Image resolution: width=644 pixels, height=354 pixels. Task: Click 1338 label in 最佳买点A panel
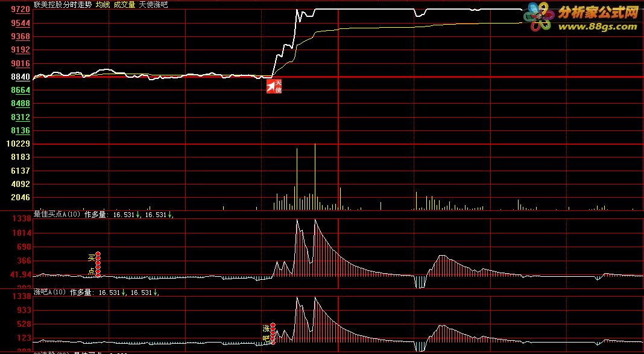[20, 219]
